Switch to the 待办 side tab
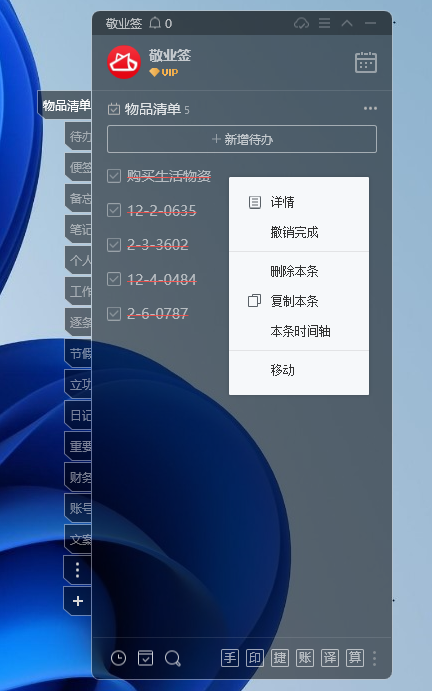This screenshot has width=432, height=691. 78,137
